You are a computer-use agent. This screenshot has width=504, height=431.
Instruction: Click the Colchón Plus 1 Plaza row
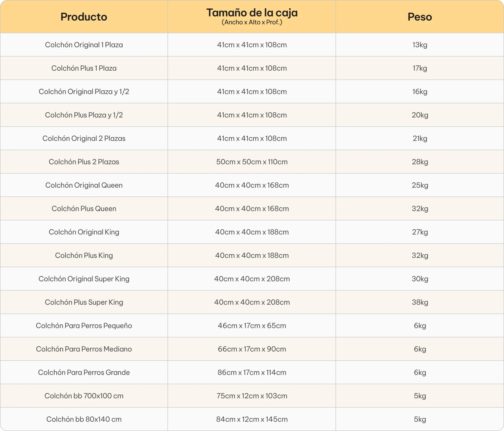tap(252, 68)
